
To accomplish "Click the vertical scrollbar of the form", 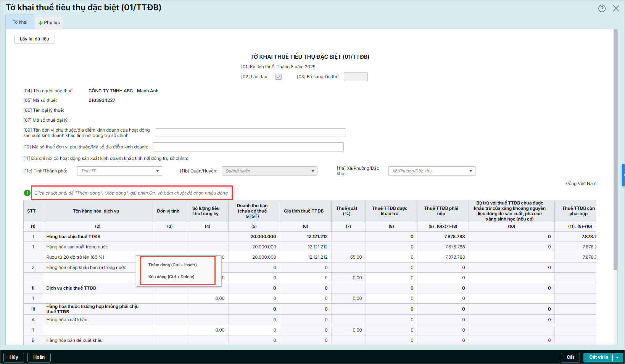I will coord(615,149).
